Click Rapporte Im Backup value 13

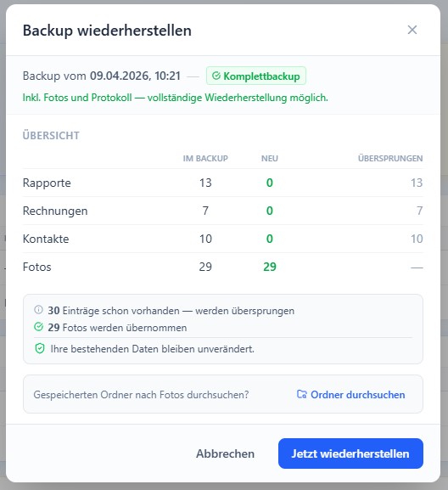(x=205, y=183)
